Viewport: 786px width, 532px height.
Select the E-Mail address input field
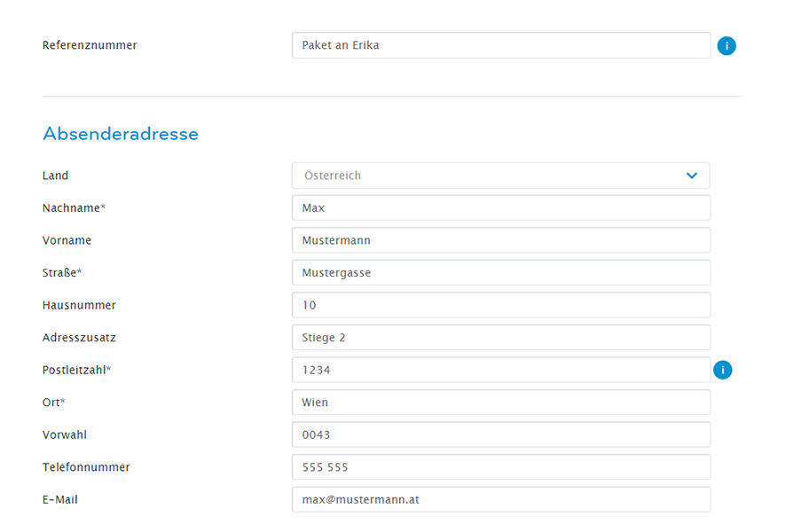[x=500, y=499]
